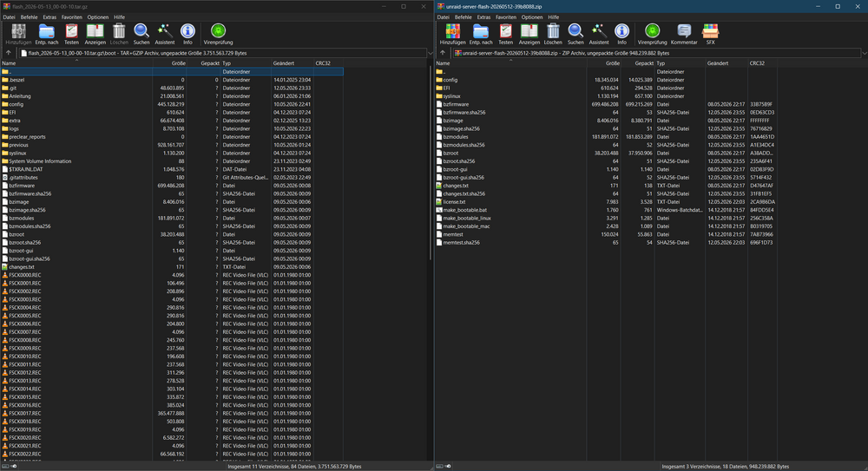The width and height of the screenshot is (868, 471).
Task: Open Favoriten menu in right window
Action: pos(505,17)
